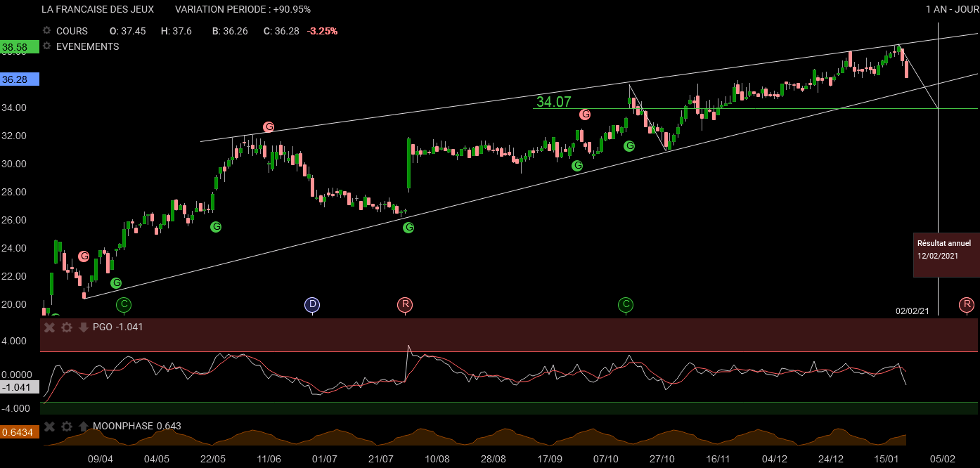
Task: Click the green '34.07' support level label
Action: click(554, 102)
